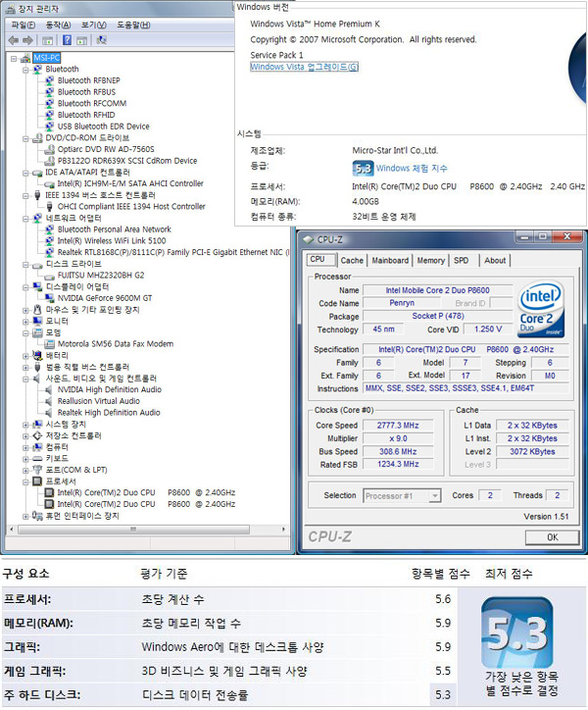Click the horizontal scrollbar in Device Manager
Screen dimensions: 588x710
(x=132, y=529)
